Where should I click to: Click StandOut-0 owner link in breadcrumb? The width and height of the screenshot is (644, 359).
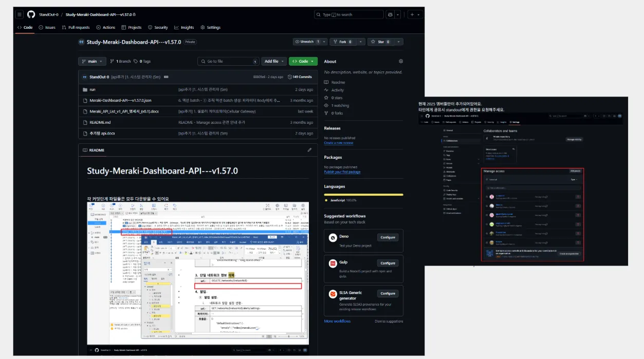point(48,14)
